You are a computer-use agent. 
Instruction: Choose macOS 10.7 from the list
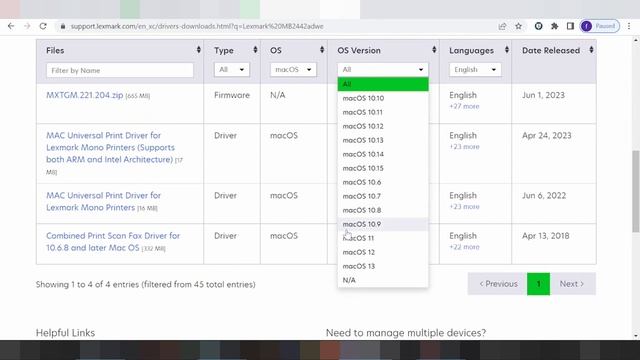[383, 196]
